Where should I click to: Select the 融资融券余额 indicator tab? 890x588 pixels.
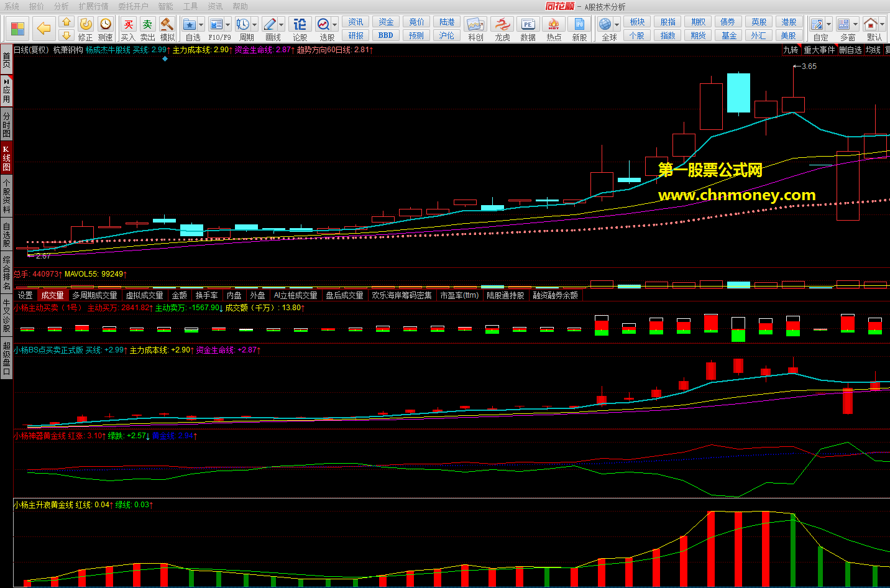[x=555, y=295]
